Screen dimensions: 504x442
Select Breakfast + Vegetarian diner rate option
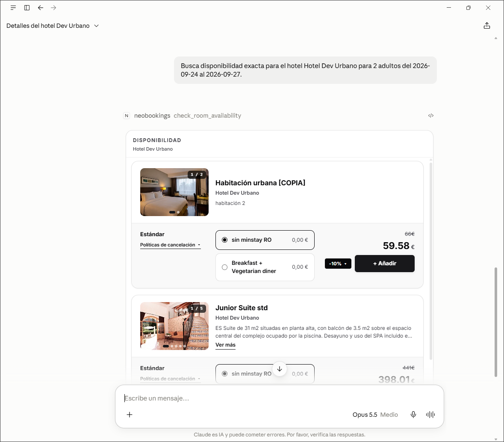(x=265, y=267)
